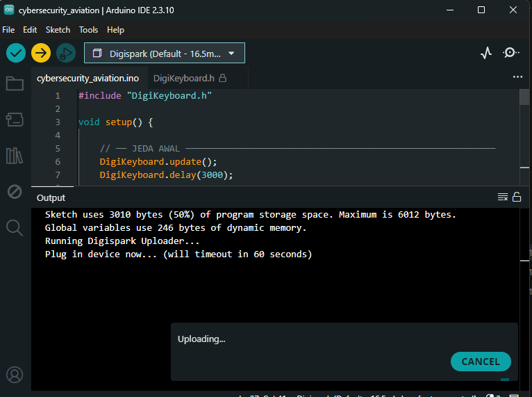Click the editor vertical scrollbar thumb
This screenshot has width=532, height=397.
click(x=524, y=97)
